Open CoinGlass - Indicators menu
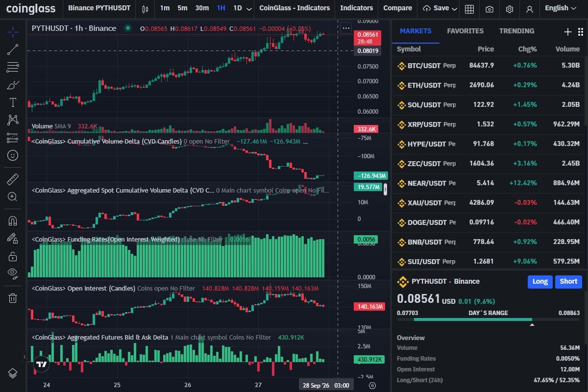This screenshot has height=392, width=588. [294, 8]
